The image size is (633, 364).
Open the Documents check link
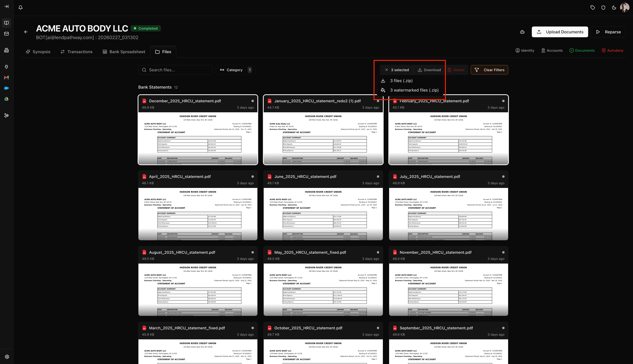(x=582, y=50)
